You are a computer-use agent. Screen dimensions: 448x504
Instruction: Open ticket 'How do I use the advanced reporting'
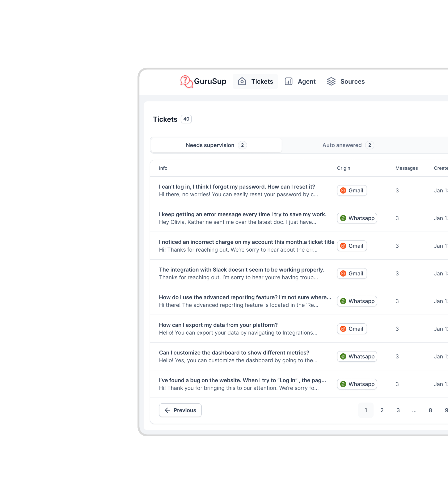(x=245, y=297)
